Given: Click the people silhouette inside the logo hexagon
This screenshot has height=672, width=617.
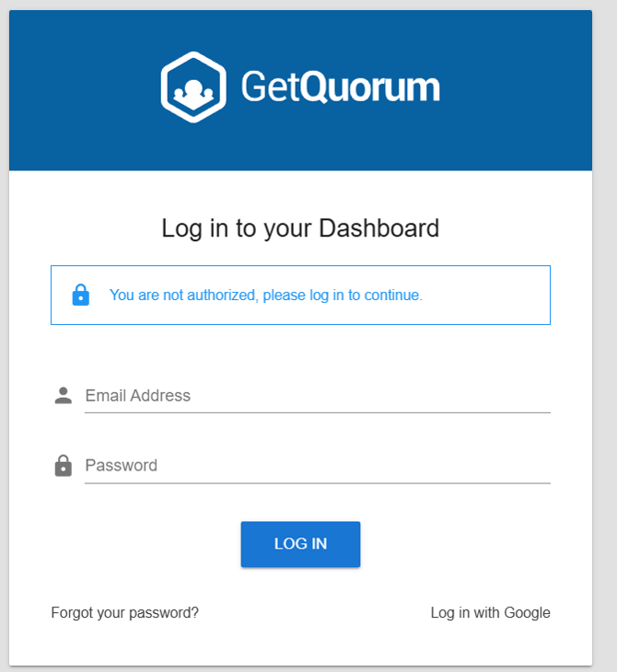Looking at the screenshot, I should 193,90.
